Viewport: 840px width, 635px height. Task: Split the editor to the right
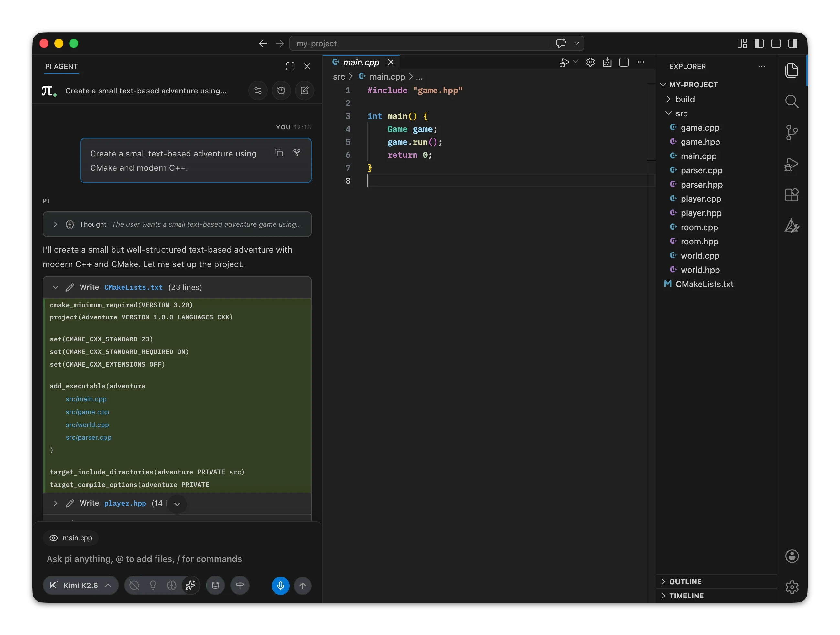click(x=624, y=62)
